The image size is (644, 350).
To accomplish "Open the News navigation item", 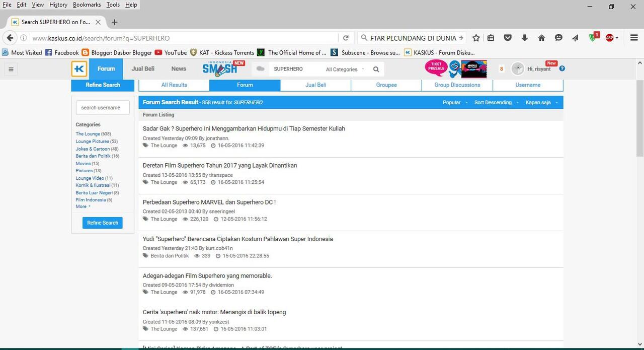I will [179, 69].
